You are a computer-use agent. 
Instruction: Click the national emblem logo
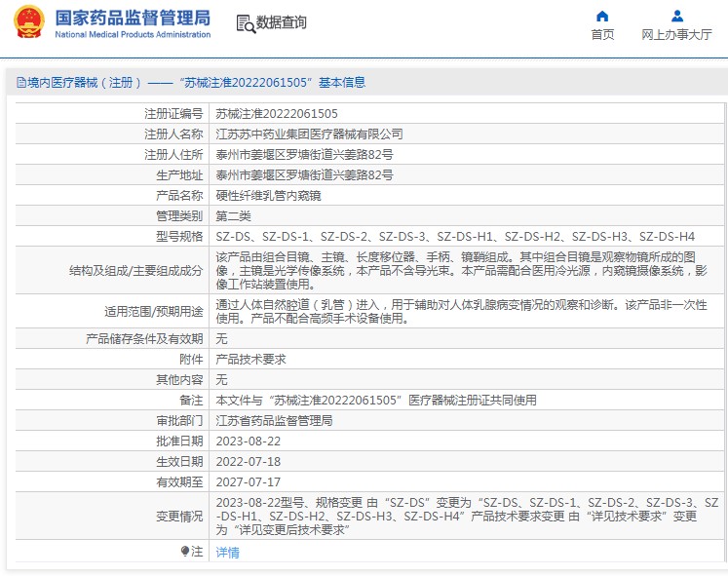pyautogui.click(x=29, y=21)
